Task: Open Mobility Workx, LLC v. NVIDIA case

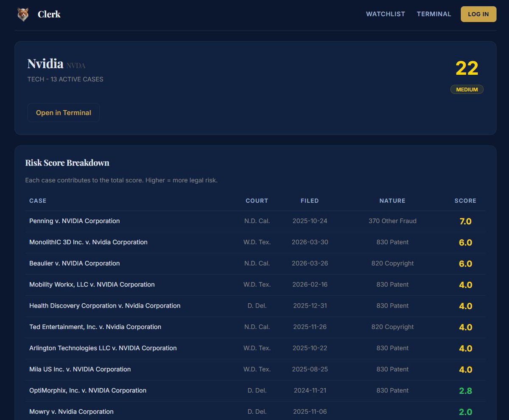Action: pos(92,285)
